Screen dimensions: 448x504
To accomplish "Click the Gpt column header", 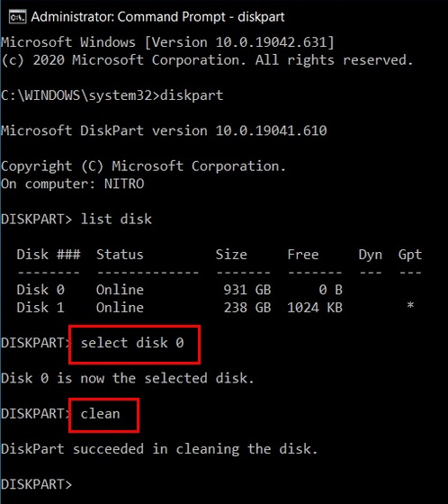I will click(409, 256).
